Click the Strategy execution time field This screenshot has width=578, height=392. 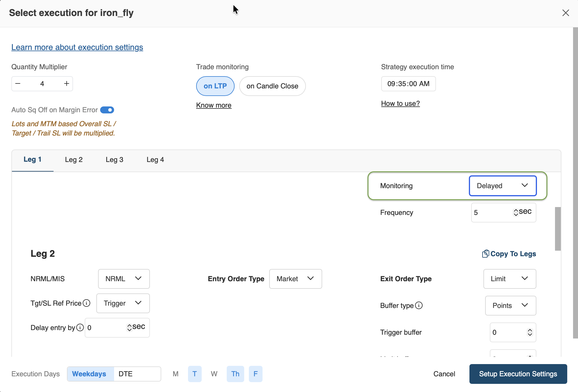[x=408, y=84]
